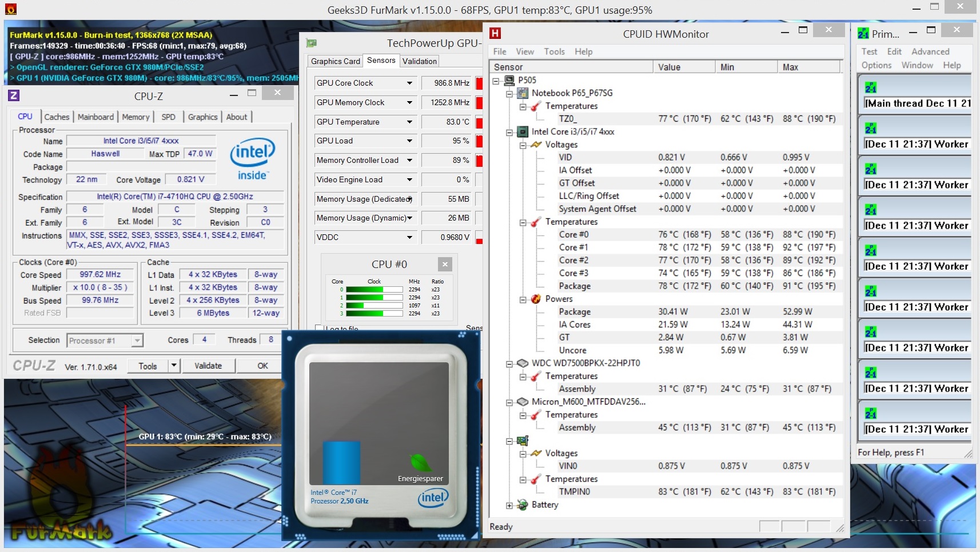Open the File menu in HWMonitor
The height and width of the screenshot is (552, 980).
tap(500, 51)
